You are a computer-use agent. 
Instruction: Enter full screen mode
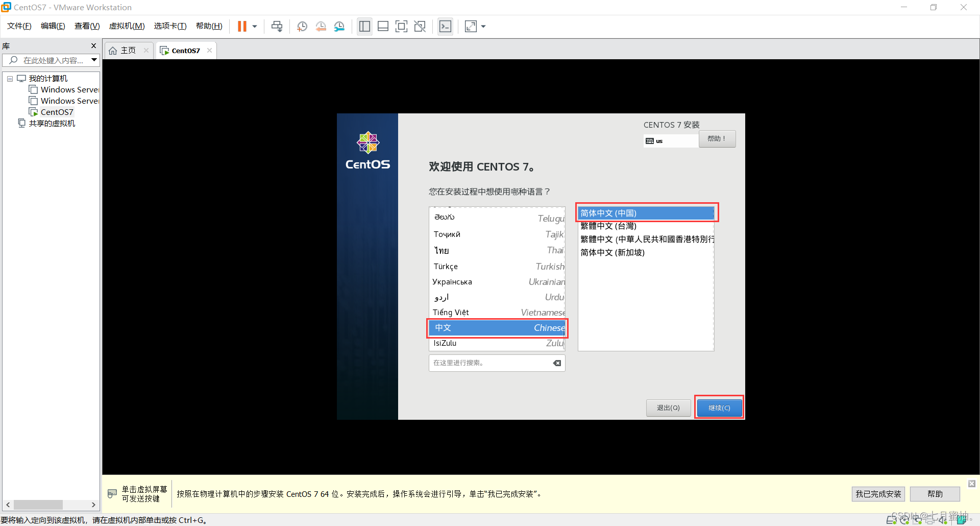click(x=401, y=26)
